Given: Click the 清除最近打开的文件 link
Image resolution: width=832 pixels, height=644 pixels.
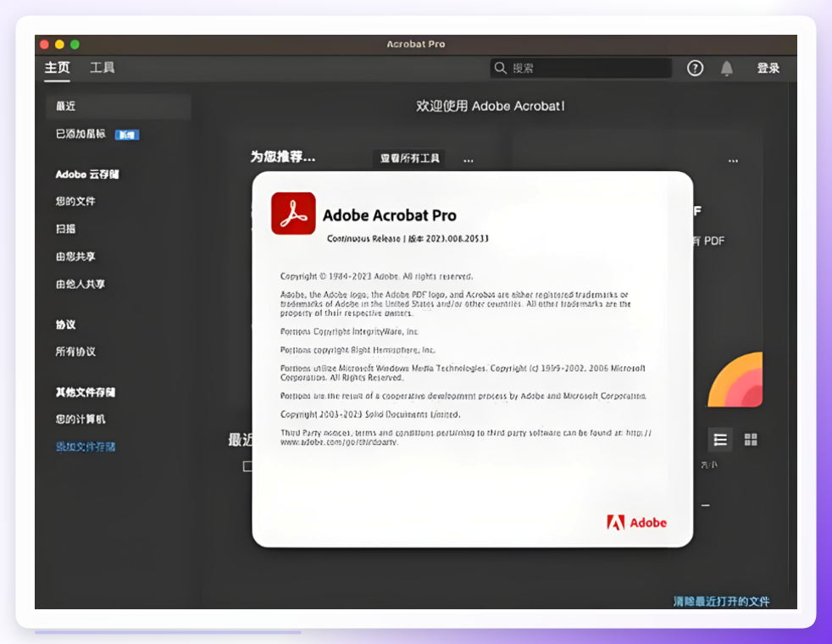Looking at the screenshot, I should (721, 601).
